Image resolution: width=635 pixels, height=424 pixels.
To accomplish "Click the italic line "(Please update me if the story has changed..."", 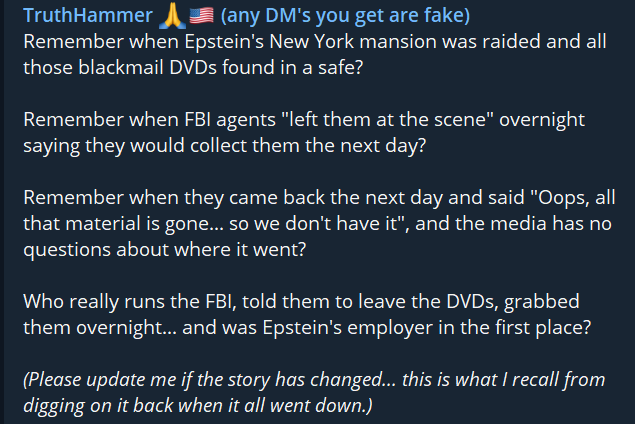I will coord(314,380).
